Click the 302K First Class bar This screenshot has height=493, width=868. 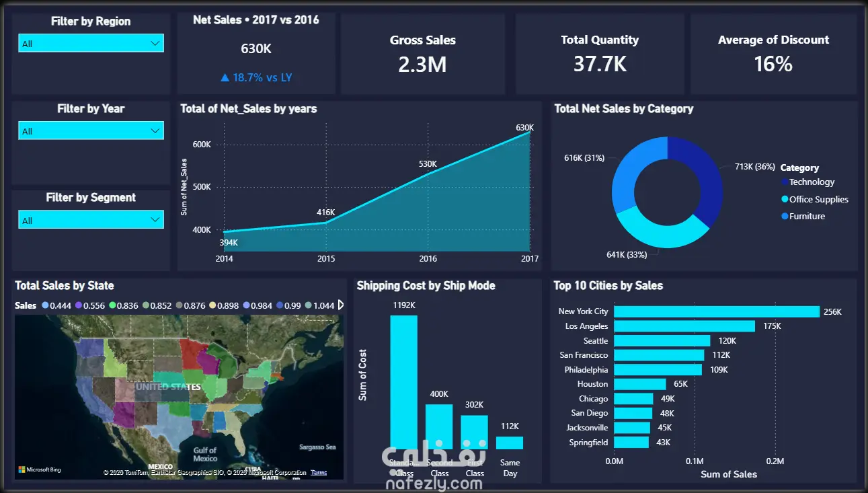(x=475, y=432)
